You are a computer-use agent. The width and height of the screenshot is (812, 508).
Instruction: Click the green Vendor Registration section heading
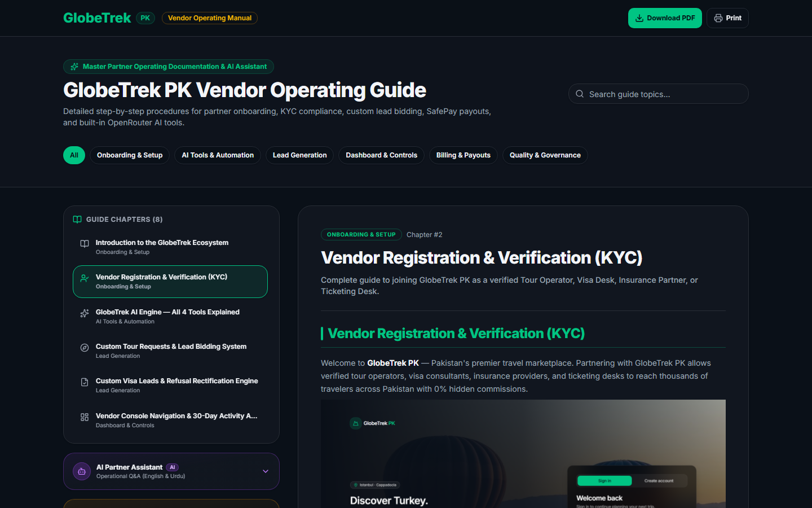pos(456,334)
